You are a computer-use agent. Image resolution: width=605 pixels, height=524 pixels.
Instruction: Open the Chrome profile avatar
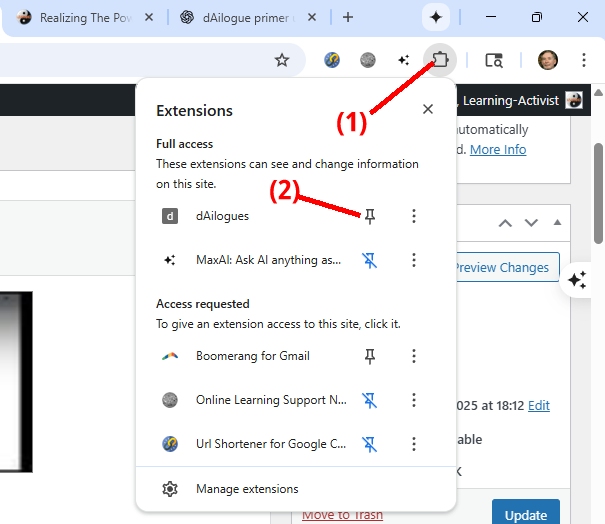tap(547, 60)
